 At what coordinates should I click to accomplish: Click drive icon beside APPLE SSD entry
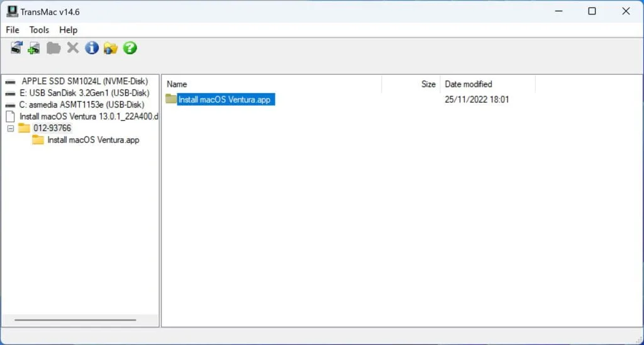[11, 82]
